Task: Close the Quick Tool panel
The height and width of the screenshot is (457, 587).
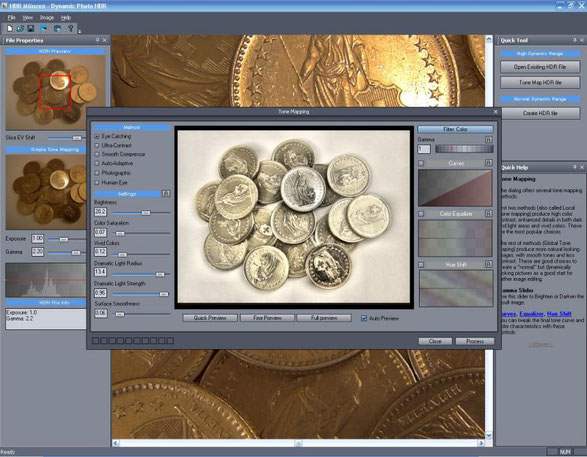Action: click(x=582, y=40)
